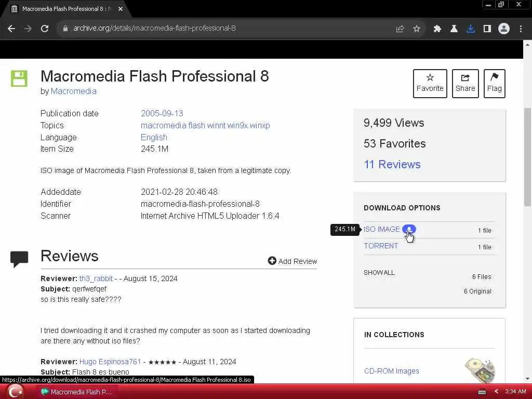
Task: Select Macromedia Flash taskbar window button
Action: click(76, 392)
